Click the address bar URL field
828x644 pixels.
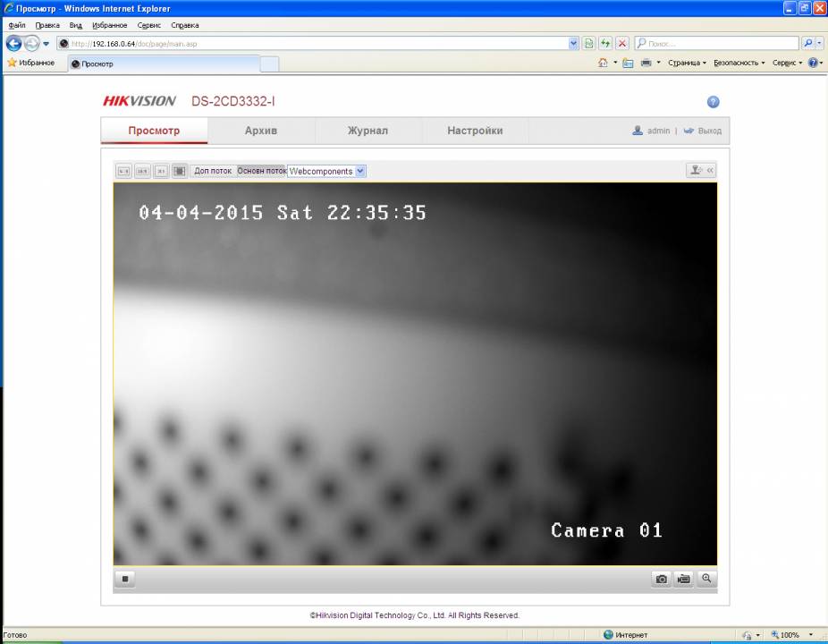pyautogui.click(x=311, y=44)
